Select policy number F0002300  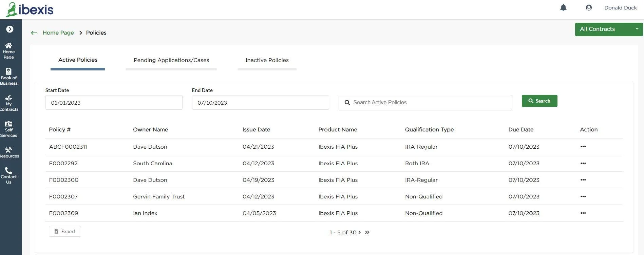(x=63, y=180)
